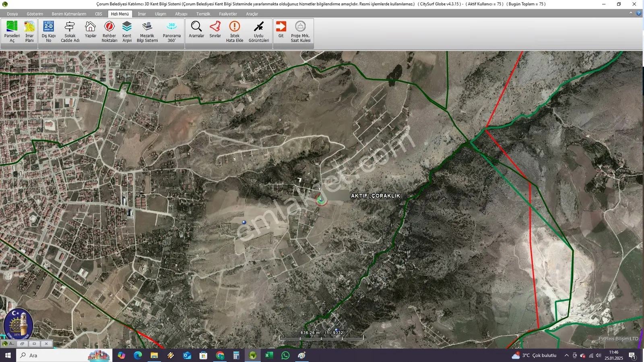Click the AKTİF :ÇORAKLIK map label
Viewport: 644px width, 362px height.
(x=376, y=196)
